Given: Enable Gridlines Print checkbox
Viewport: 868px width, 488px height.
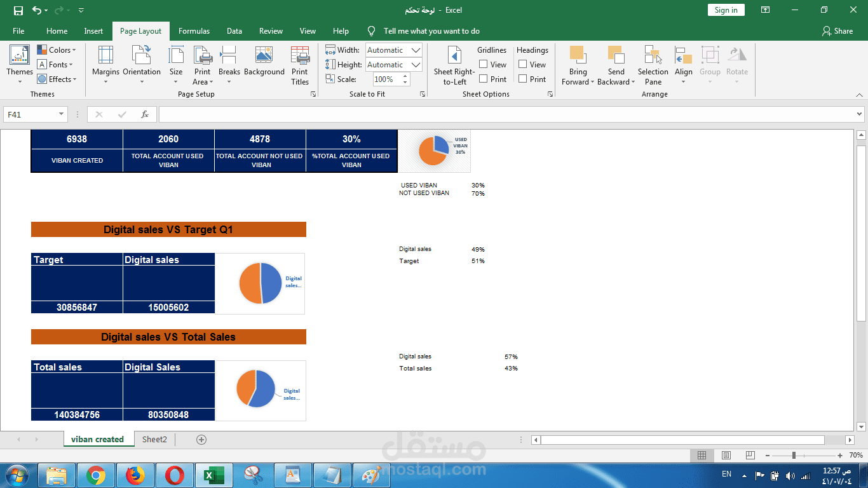Looking at the screenshot, I should coord(484,79).
